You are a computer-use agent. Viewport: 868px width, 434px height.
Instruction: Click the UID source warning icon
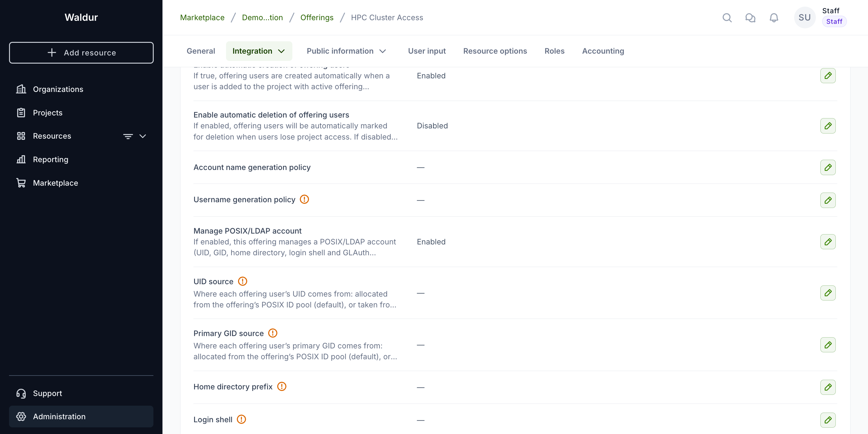[243, 281]
